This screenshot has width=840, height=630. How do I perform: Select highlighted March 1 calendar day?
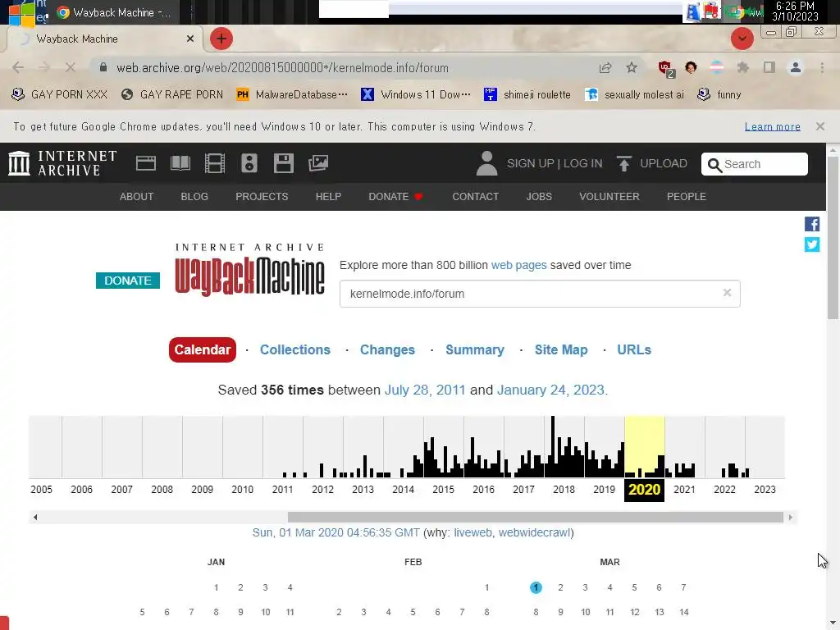[536, 587]
